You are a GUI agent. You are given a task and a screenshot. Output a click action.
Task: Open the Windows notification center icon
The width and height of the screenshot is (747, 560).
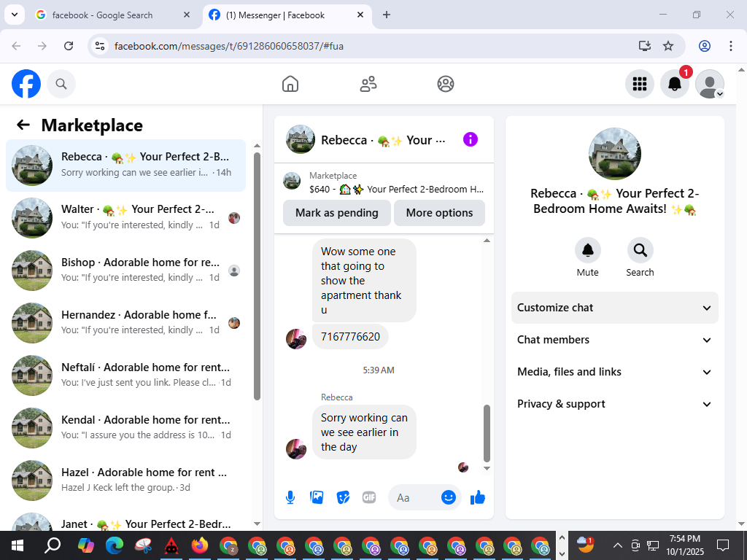[x=723, y=545]
